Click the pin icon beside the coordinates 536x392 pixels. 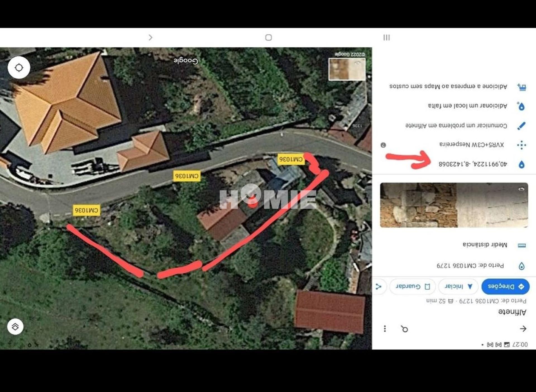click(521, 164)
